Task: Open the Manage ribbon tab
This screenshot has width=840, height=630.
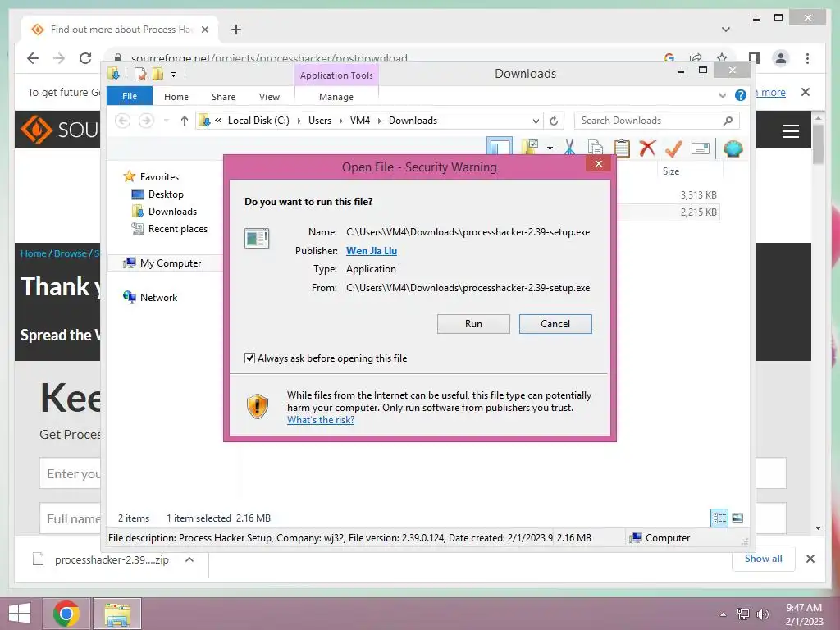Action: pyautogui.click(x=336, y=97)
